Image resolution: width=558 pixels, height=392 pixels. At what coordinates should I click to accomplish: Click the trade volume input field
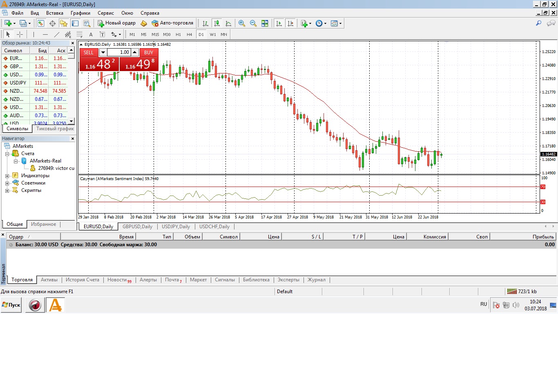tap(119, 53)
